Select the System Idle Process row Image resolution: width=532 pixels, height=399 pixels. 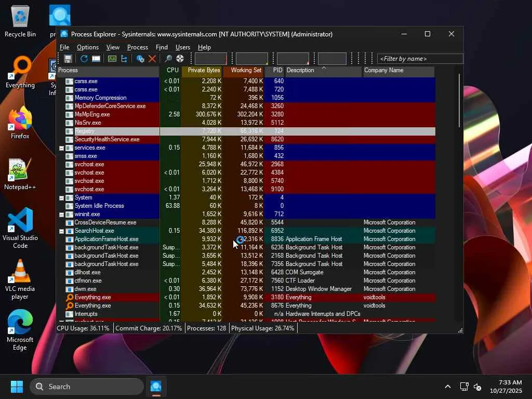click(246, 206)
